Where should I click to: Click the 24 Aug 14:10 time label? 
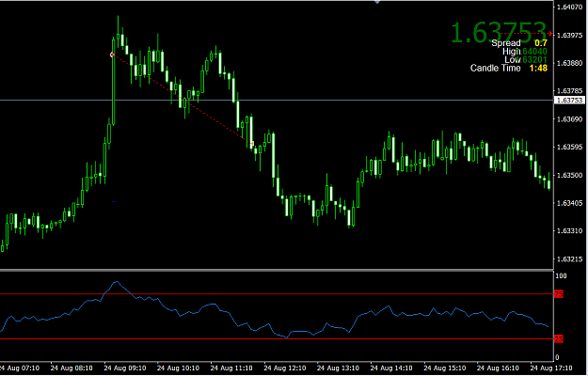pyautogui.click(x=391, y=368)
